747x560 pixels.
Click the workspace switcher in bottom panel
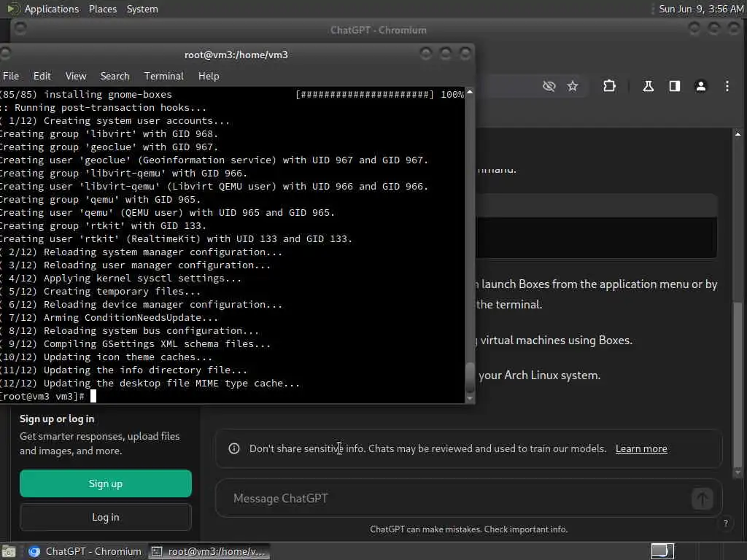pos(662,551)
